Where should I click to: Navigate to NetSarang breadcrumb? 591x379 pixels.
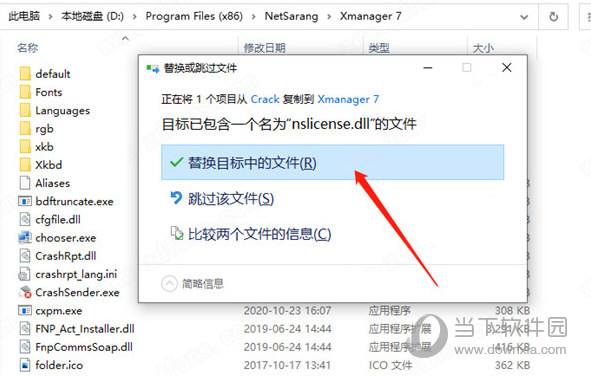(x=291, y=16)
